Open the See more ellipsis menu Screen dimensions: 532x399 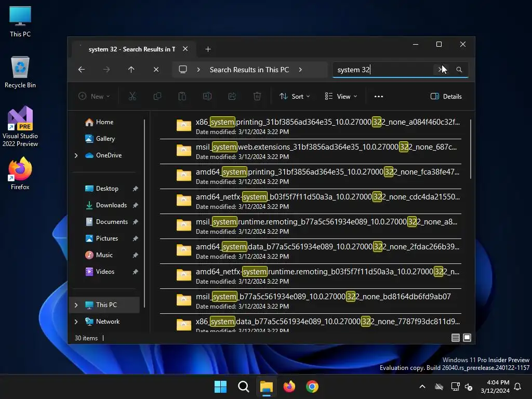[379, 96]
